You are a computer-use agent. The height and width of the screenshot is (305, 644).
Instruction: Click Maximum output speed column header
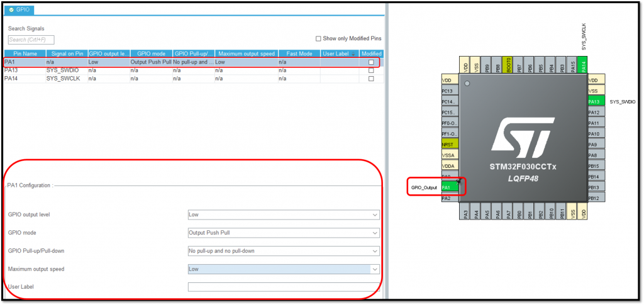(x=247, y=54)
